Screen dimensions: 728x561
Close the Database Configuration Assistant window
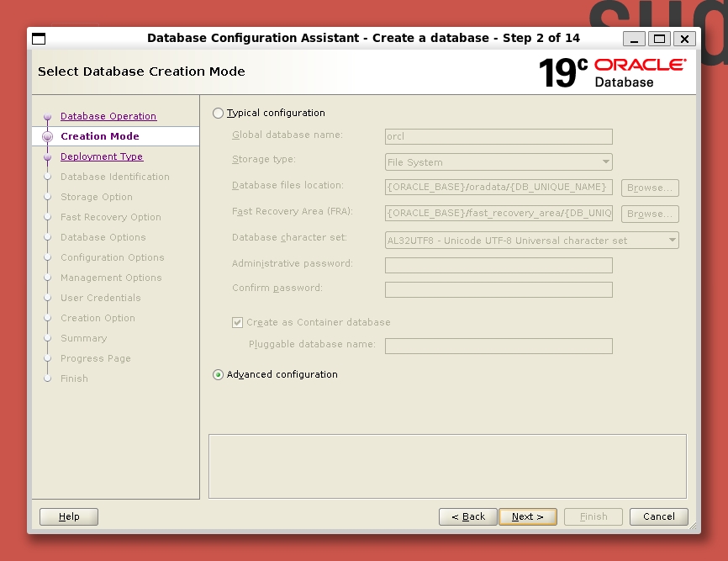(684, 39)
